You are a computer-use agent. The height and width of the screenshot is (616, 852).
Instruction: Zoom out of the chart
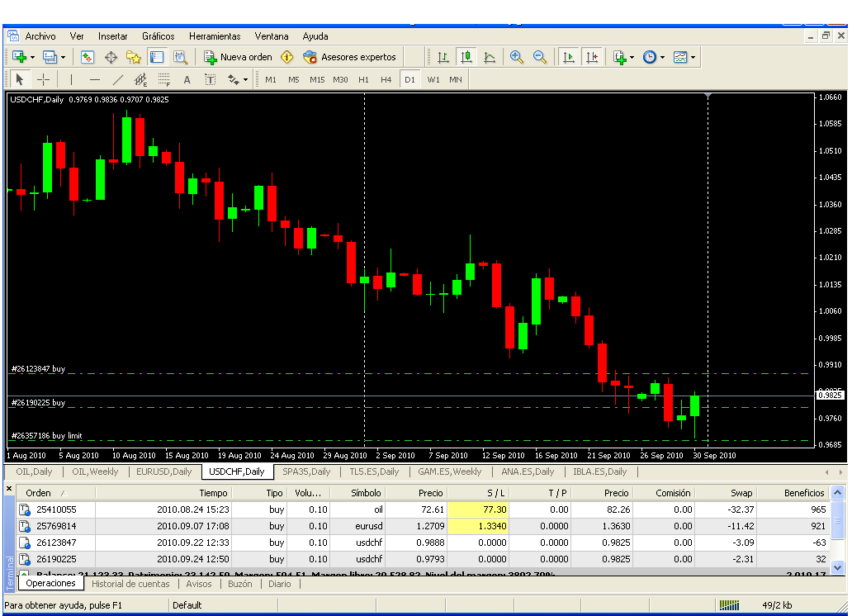pos(540,57)
